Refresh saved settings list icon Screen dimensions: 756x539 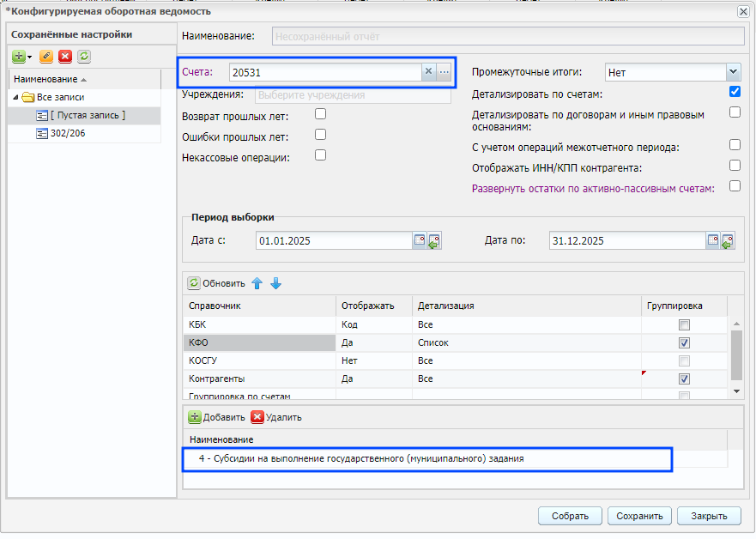point(84,57)
